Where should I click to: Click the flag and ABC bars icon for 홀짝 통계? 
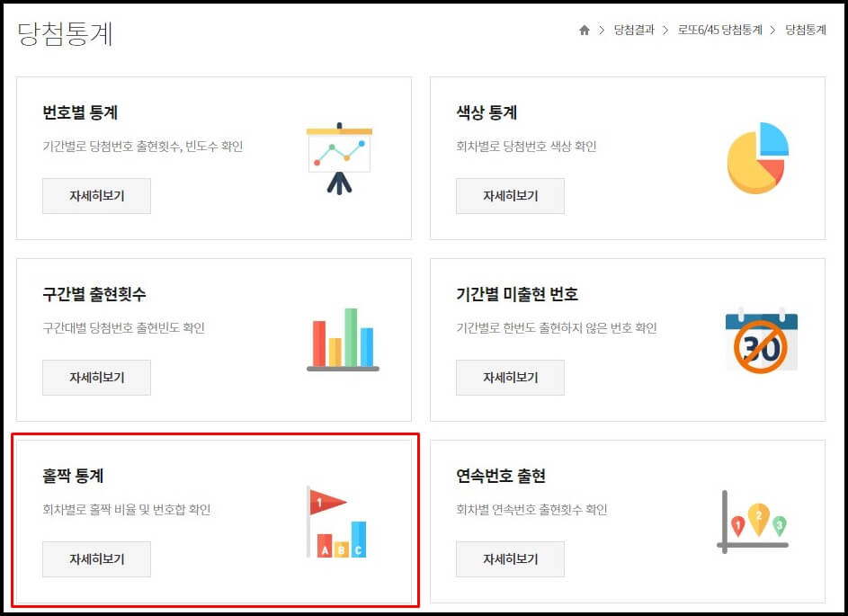tap(337, 522)
